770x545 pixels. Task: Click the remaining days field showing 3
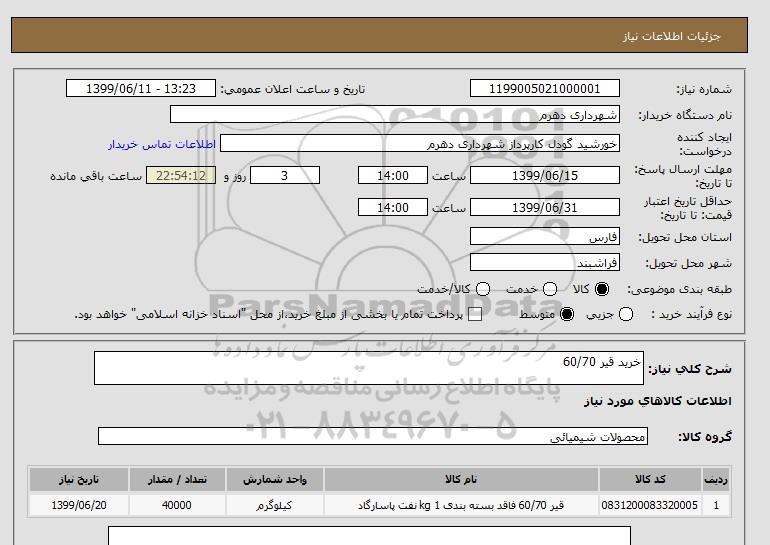click(x=285, y=175)
